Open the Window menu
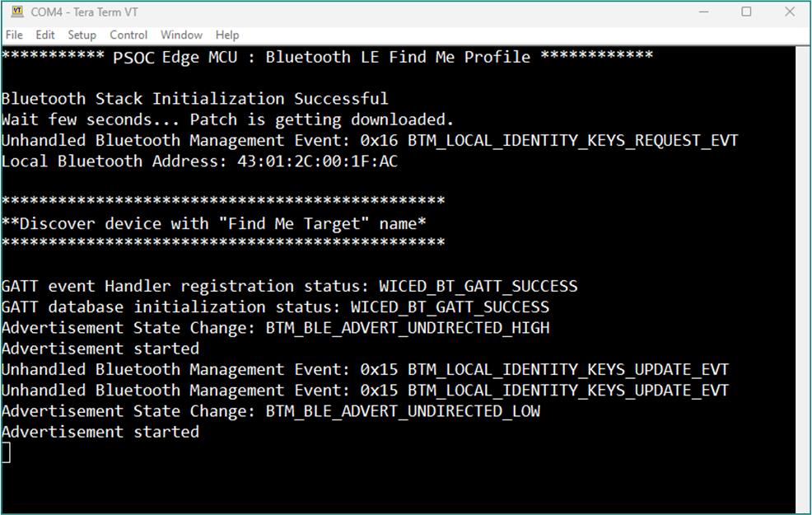 (x=181, y=35)
